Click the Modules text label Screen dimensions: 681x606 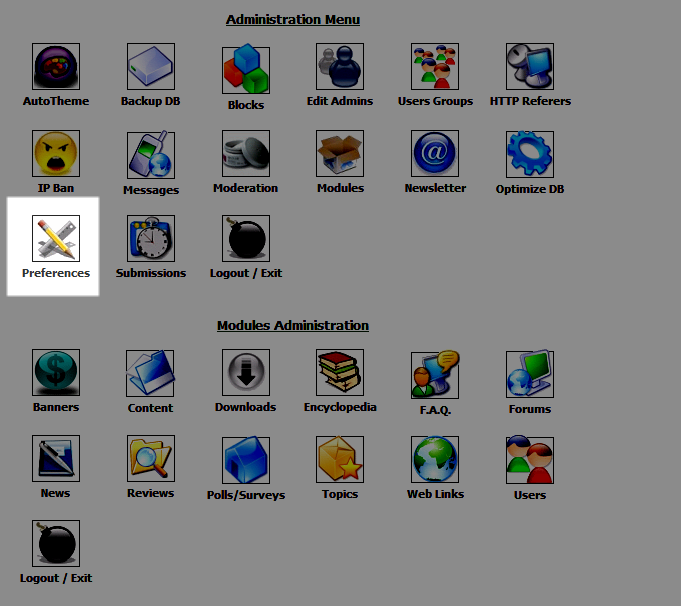click(x=340, y=188)
